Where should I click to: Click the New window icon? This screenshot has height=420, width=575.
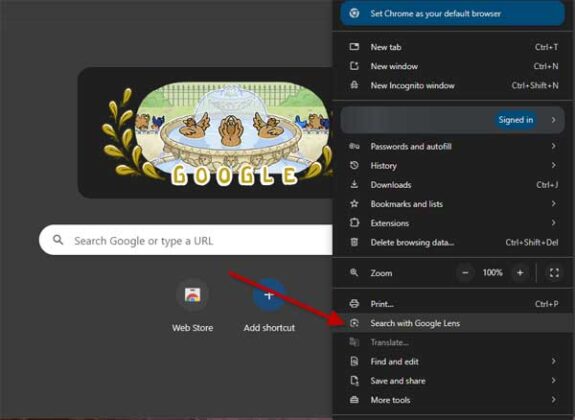354,66
